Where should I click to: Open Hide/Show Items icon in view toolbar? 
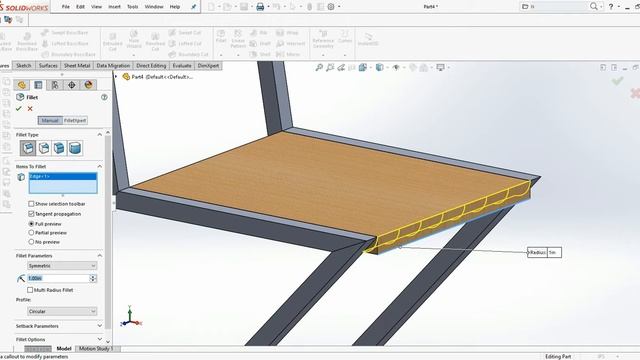point(396,67)
